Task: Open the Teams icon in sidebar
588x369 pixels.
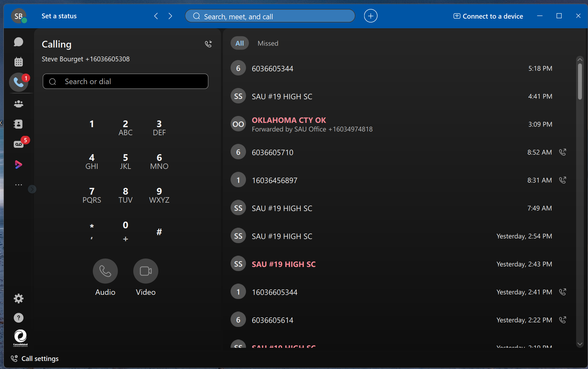Action: click(19, 104)
